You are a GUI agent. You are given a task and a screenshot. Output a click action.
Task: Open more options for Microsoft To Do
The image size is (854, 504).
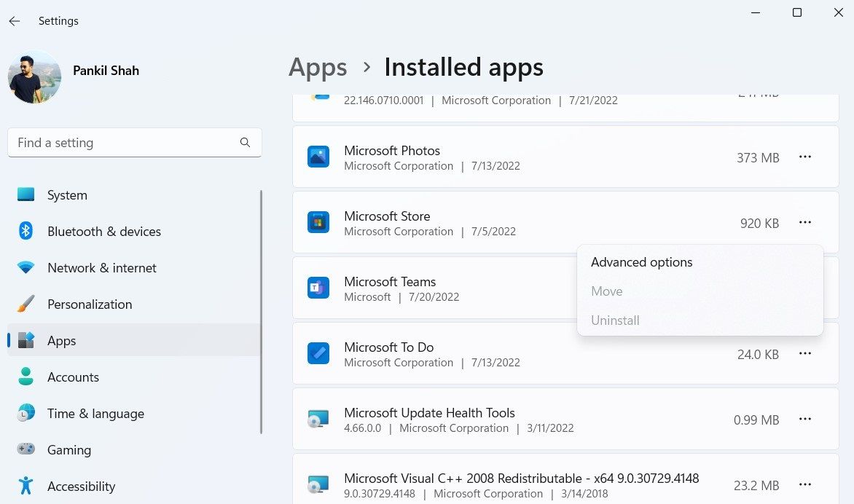805,353
